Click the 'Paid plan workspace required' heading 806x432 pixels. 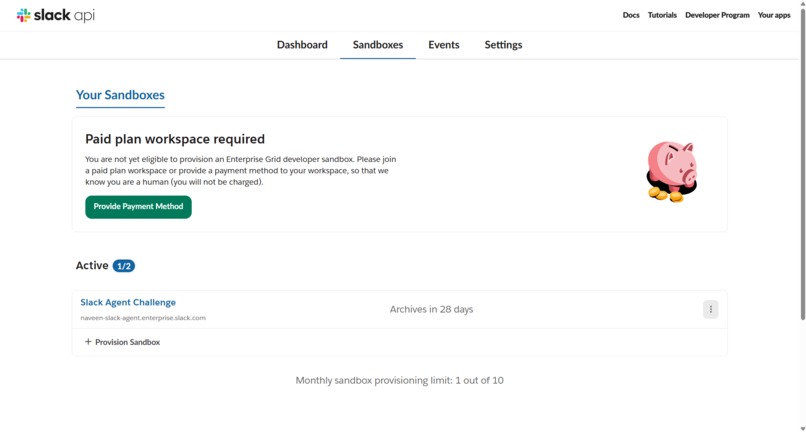175,139
